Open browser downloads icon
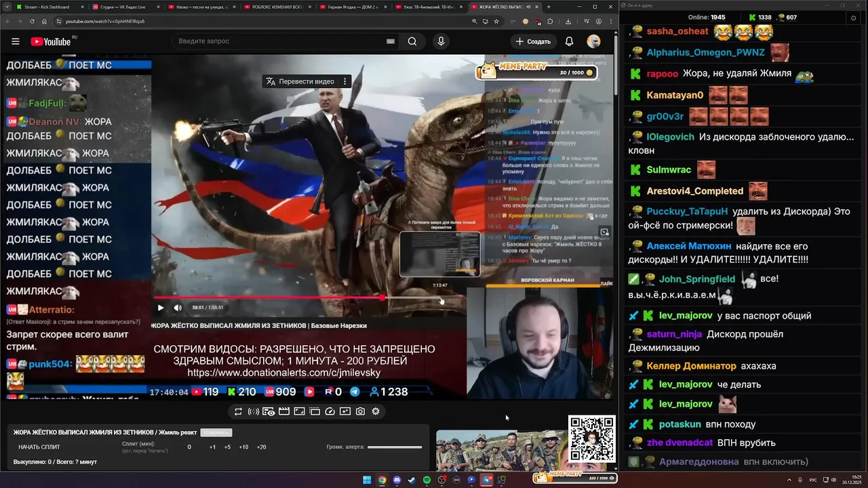 568,21
